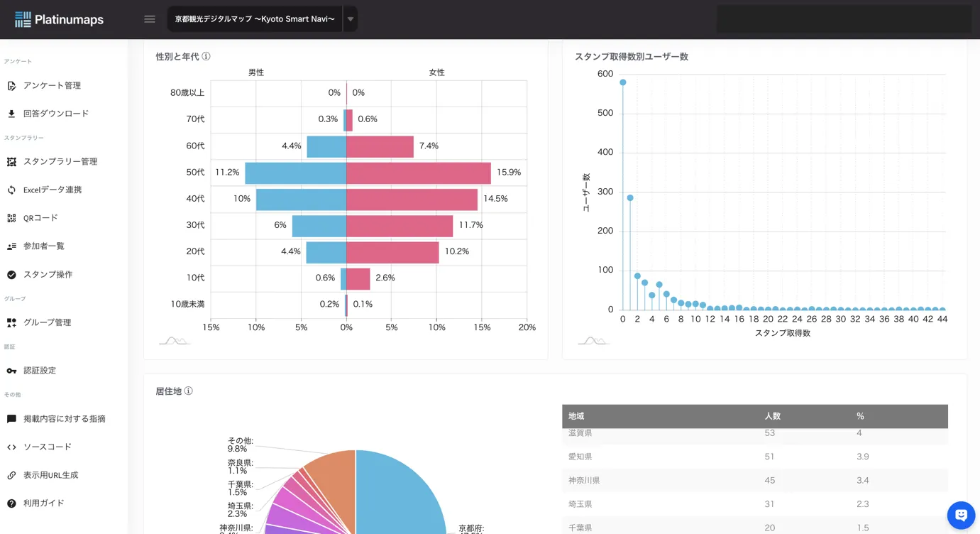The height and width of the screenshot is (534, 980).
Task: Toggle the hamburger sidebar menu
Action: 150,19
